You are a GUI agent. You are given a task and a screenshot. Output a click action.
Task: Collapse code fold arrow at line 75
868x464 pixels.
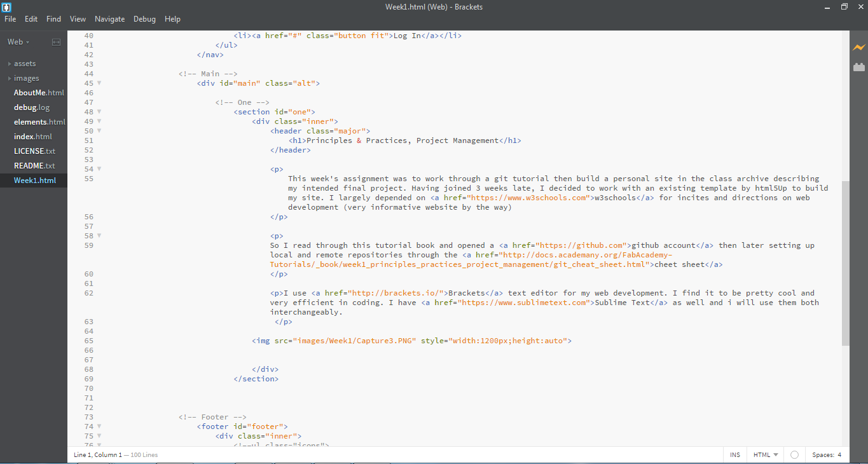tap(99, 436)
